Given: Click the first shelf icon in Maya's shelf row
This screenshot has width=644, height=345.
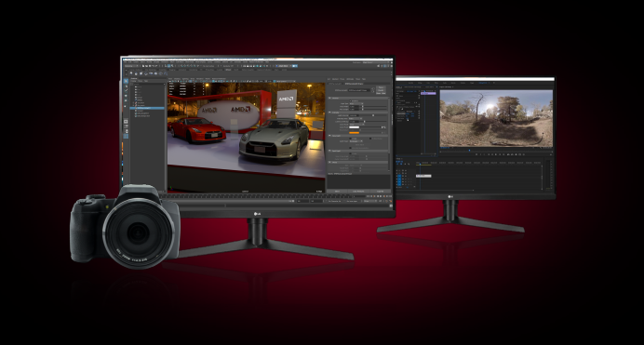Looking at the screenshot, I should pyautogui.click(x=131, y=73).
